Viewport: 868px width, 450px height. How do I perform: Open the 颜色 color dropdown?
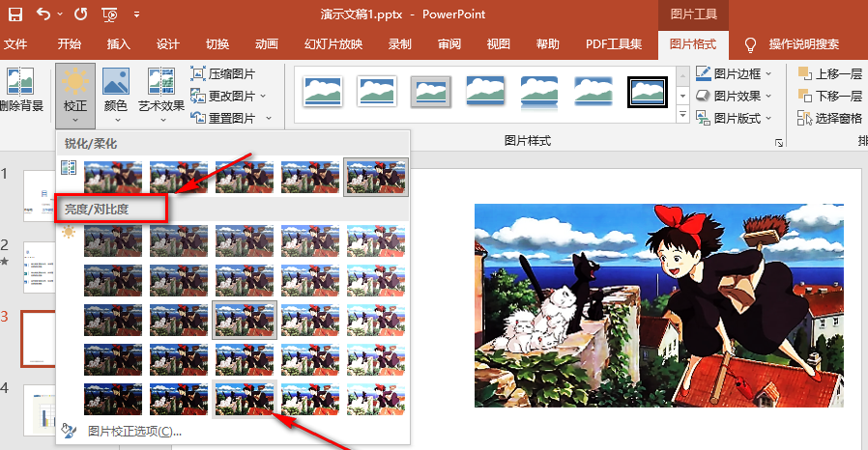tap(116, 96)
